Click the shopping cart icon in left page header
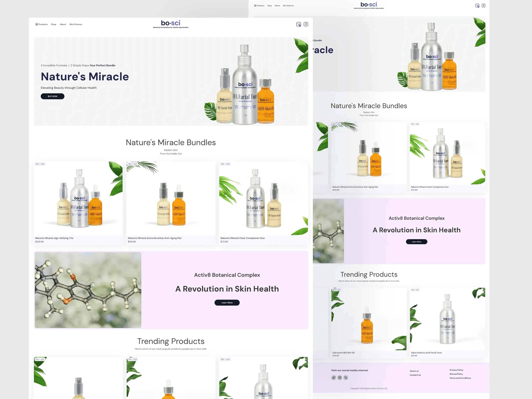The height and width of the screenshot is (399, 532). pos(298,24)
